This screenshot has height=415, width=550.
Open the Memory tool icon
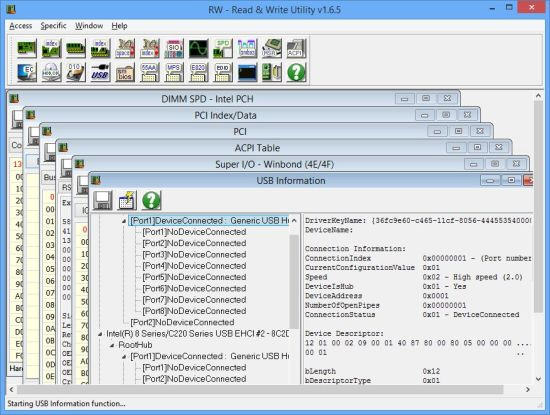click(76, 48)
